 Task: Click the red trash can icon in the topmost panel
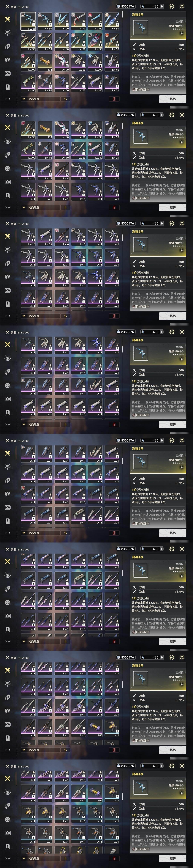tap(114, 99)
